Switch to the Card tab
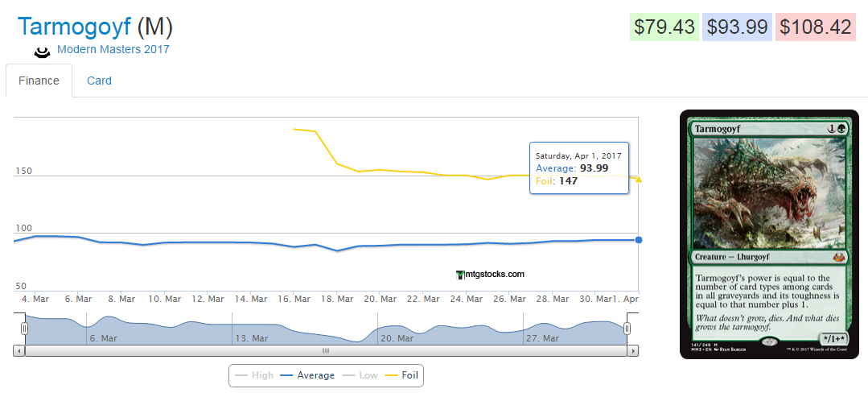Image resolution: width=868 pixels, height=393 pixels. click(x=99, y=81)
